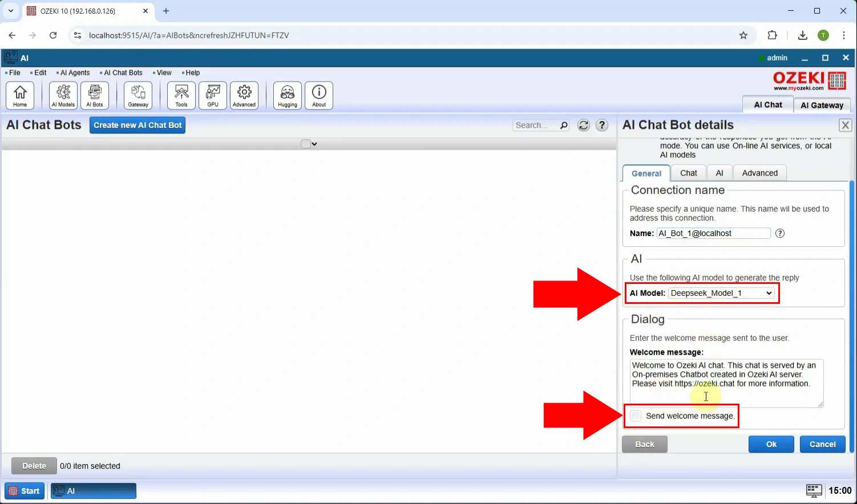Click the Cancel button

pos(823,444)
